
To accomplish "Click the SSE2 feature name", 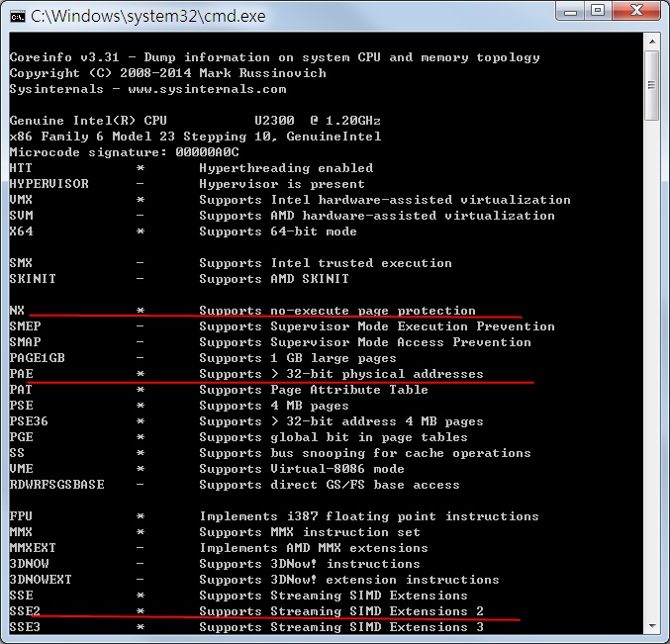I will pyautogui.click(x=25, y=611).
